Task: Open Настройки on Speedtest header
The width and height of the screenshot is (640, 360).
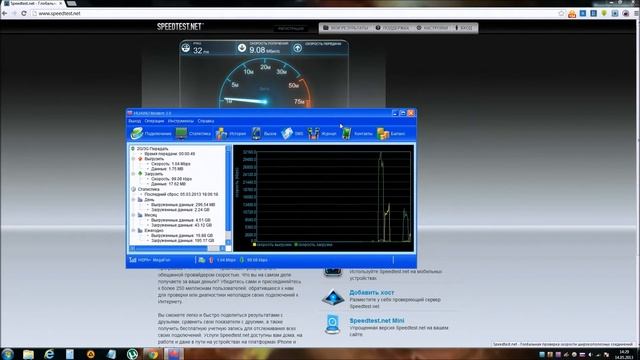Action: [432, 28]
